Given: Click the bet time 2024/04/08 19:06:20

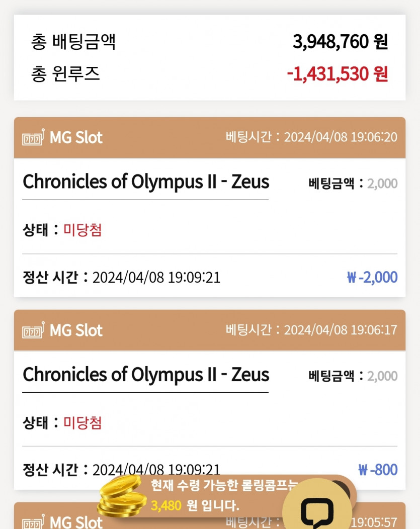Looking at the screenshot, I should 340,137.
